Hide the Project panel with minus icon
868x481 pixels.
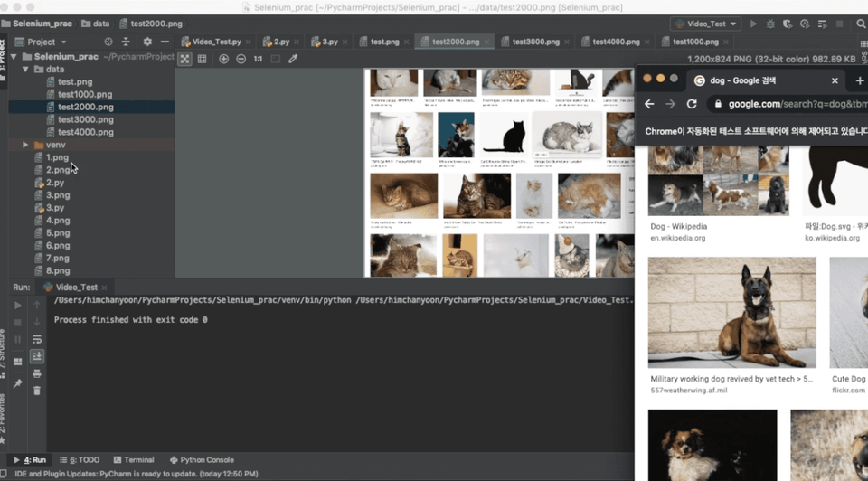[165, 42]
